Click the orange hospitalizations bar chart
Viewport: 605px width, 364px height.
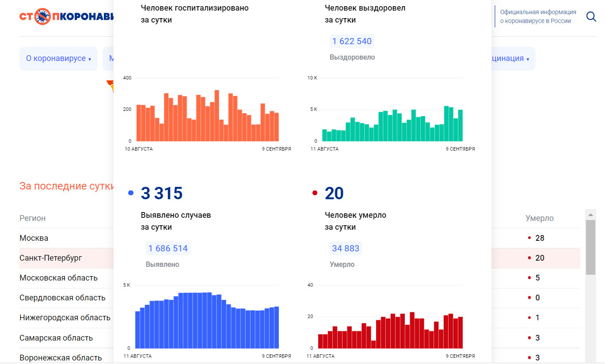[x=208, y=115]
